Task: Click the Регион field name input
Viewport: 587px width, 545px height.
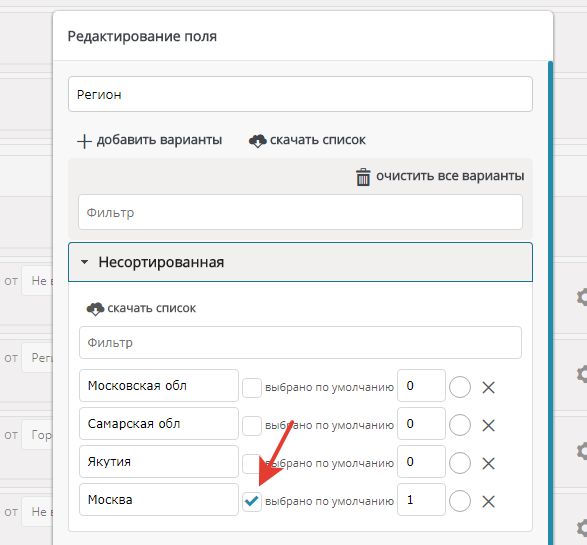Action: [300, 94]
